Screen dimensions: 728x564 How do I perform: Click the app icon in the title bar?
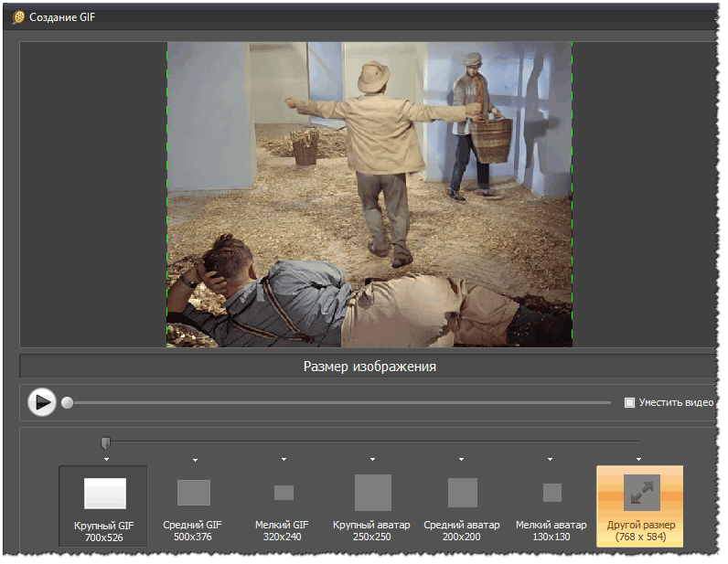click(18, 17)
